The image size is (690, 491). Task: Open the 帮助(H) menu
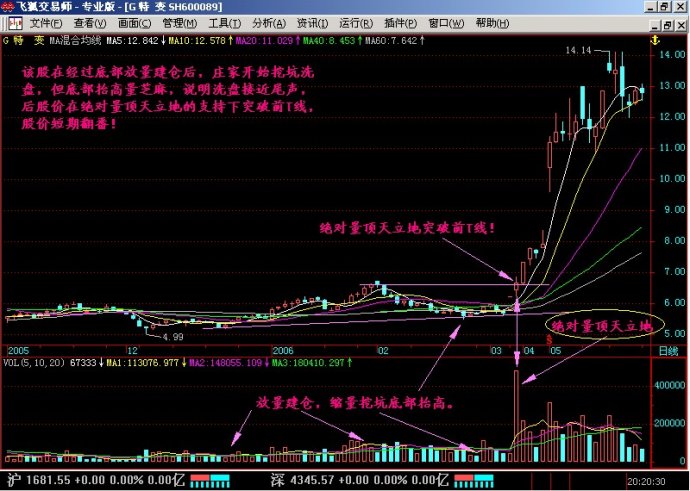click(492, 24)
